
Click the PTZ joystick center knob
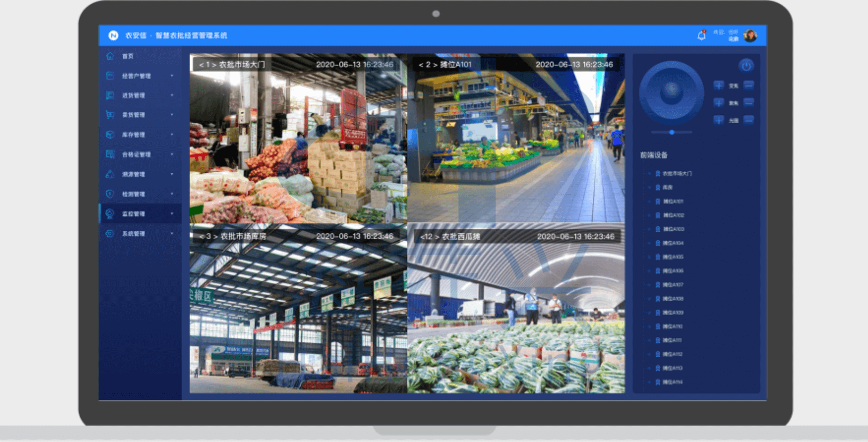coord(671,91)
